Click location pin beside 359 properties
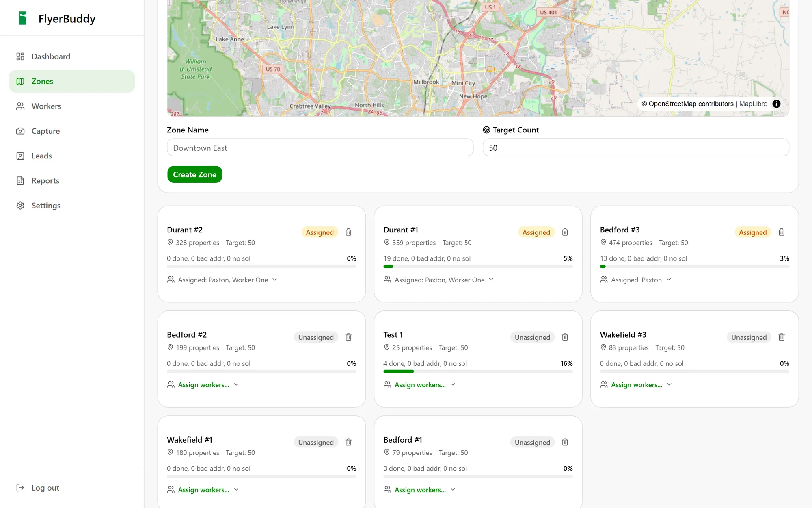The width and height of the screenshot is (812, 508). click(x=387, y=243)
